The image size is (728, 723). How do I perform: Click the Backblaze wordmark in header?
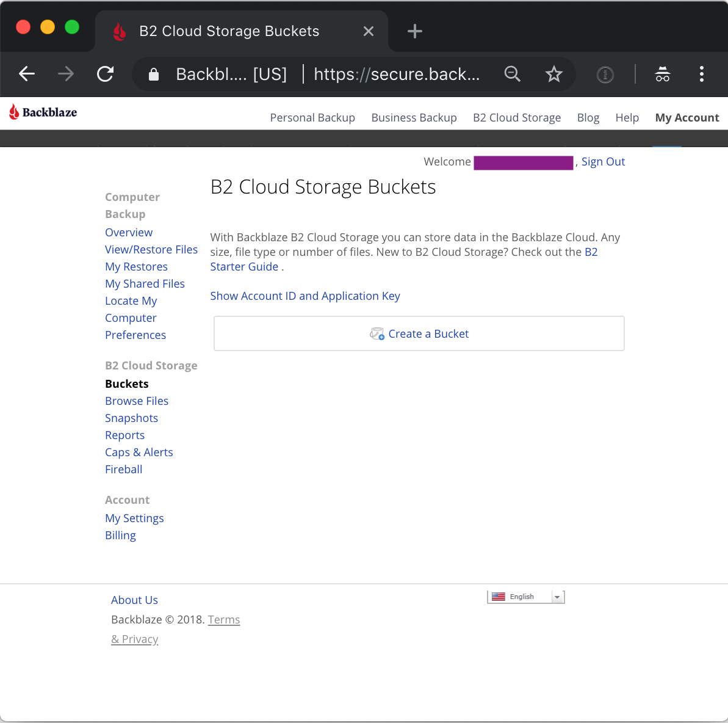click(49, 112)
